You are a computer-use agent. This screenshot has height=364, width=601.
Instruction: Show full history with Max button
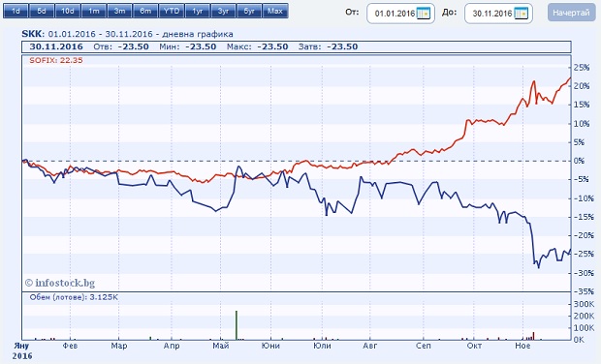point(275,11)
